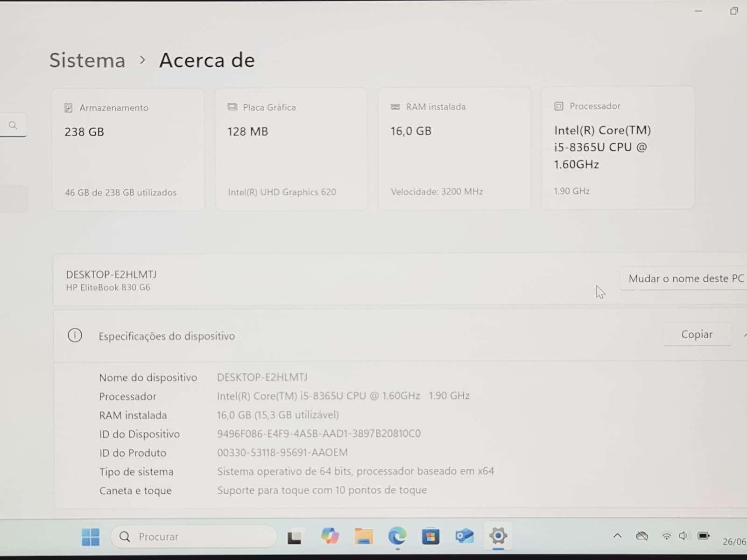Click the OneDrive cloud tray icon
Image resolution: width=747 pixels, height=560 pixels.
[x=642, y=536]
